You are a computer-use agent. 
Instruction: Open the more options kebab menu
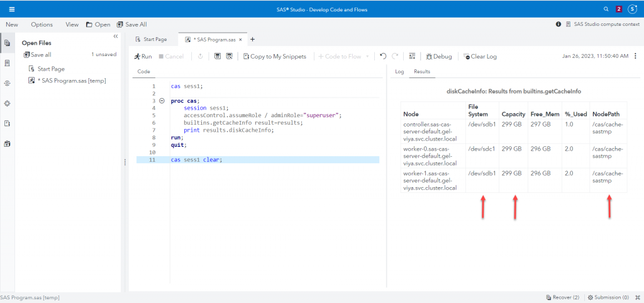pyautogui.click(x=635, y=56)
